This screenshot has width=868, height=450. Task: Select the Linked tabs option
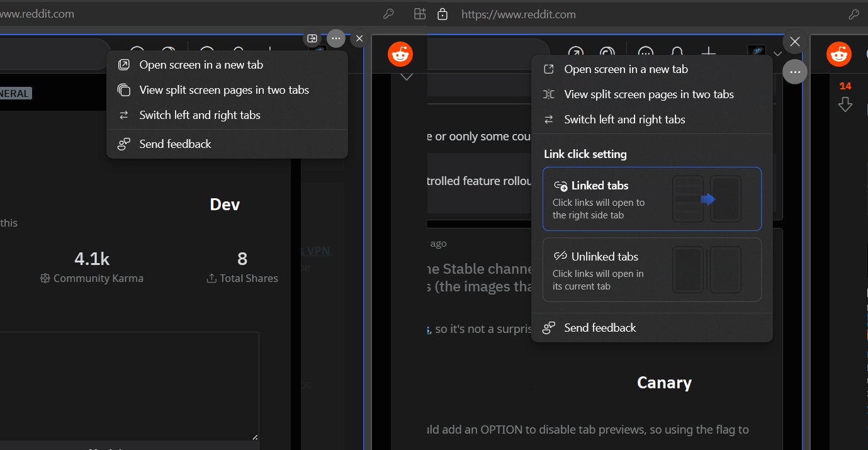click(x=652, y=199)
